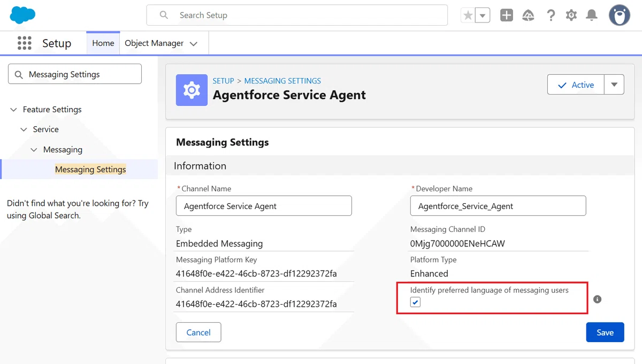Open the Object Manager tab dropdown chevron
Viewport: 642px width, 364px height.
pyautogui.click(x=194, y=44)
